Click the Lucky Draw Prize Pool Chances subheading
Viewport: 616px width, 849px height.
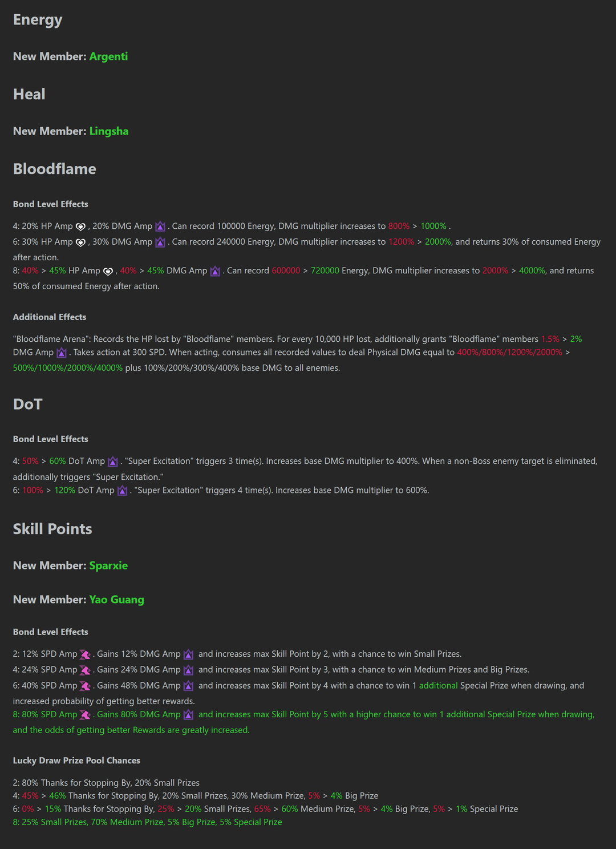(x=76, y=761)
